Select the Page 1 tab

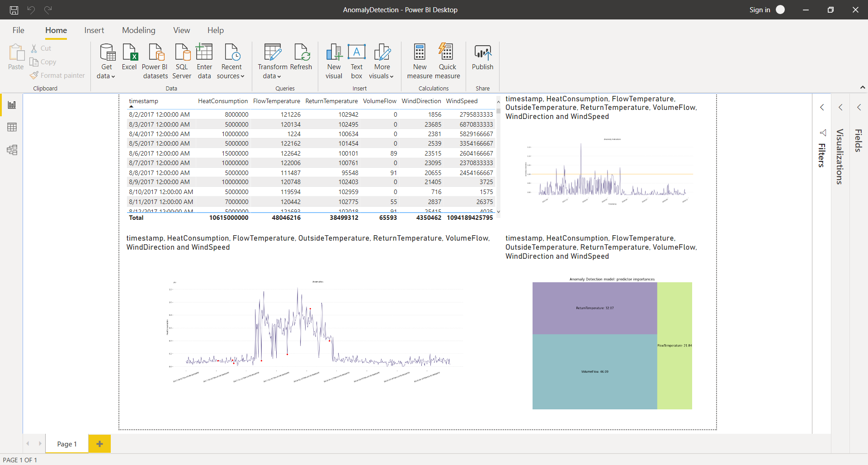point(67,444)
